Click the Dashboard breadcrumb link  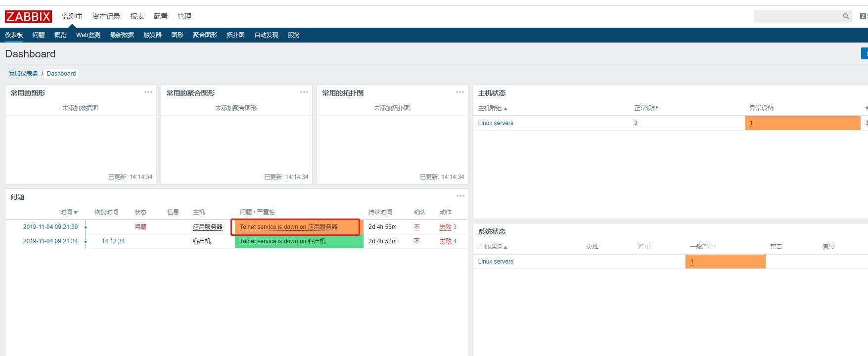[61, 74]
